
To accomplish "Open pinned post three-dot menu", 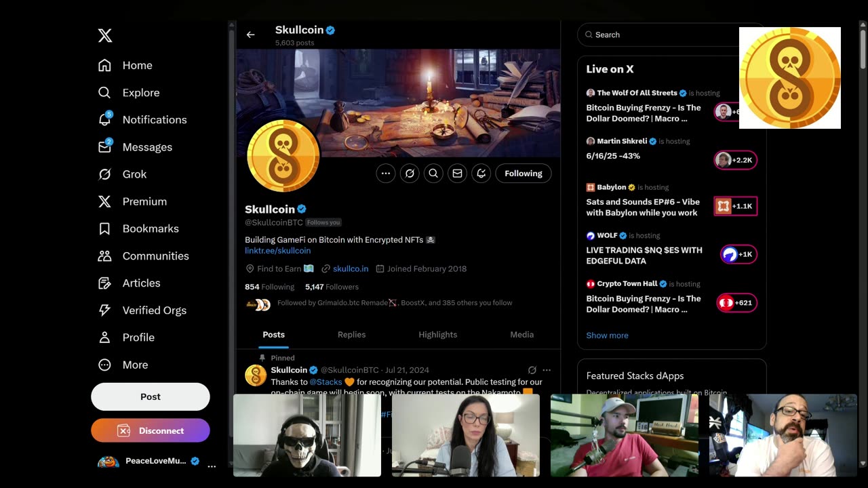I will pyautogui.click(x=547, y=370).
